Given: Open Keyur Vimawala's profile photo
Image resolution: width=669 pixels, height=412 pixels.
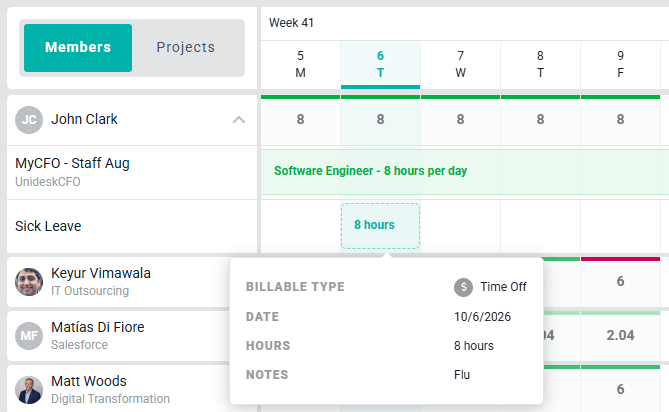Looking at the screenshot, I should pos(29,282).
